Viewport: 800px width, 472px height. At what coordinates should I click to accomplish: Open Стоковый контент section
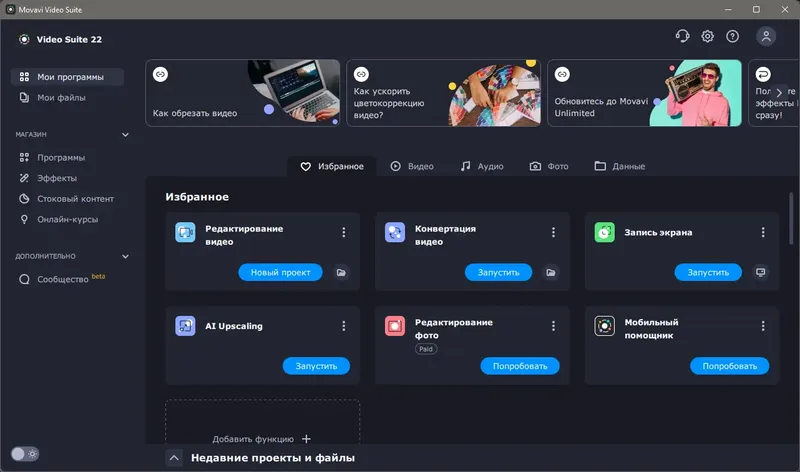[x=67, y=199]
